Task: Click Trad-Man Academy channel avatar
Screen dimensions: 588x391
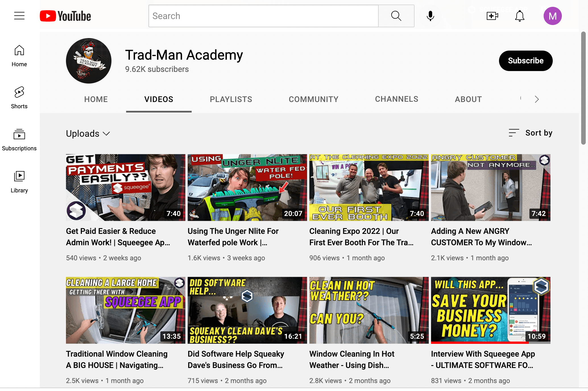Action: (x=89, y=61)
